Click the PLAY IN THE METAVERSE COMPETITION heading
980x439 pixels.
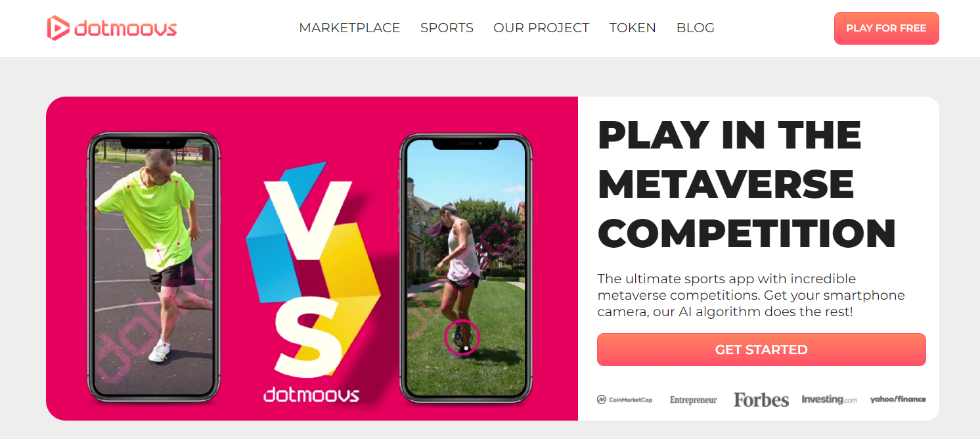747,185
